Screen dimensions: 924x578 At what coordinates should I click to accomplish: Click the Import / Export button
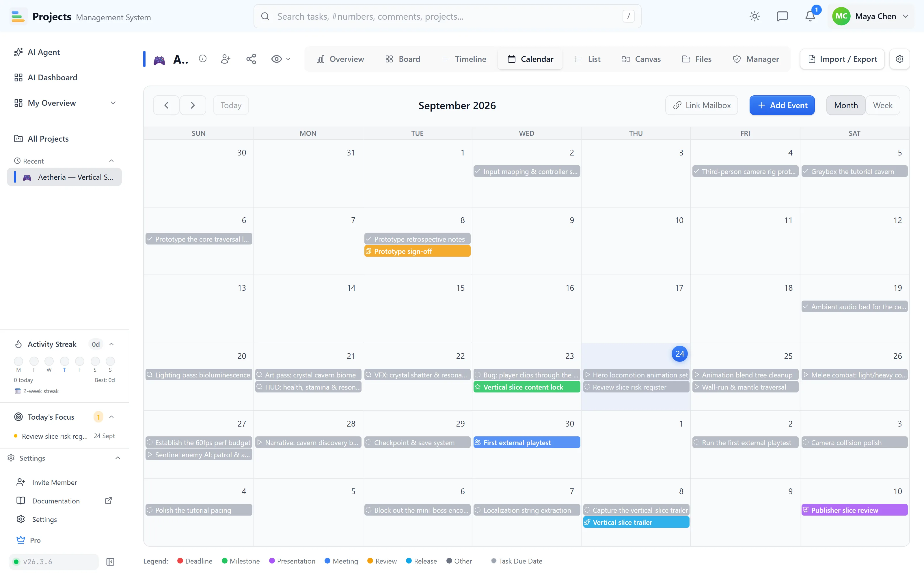pyautogui.click(x=842, y=59)
